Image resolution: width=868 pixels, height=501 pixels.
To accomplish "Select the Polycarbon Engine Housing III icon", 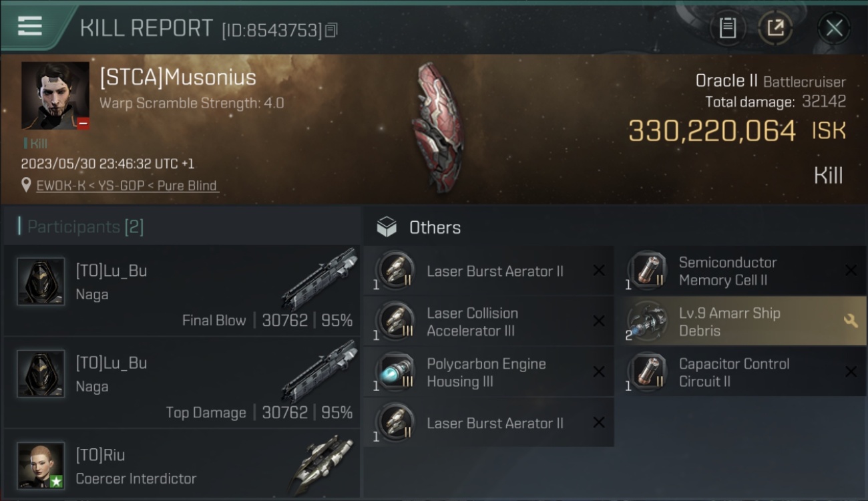I will [x=395, y=372].
